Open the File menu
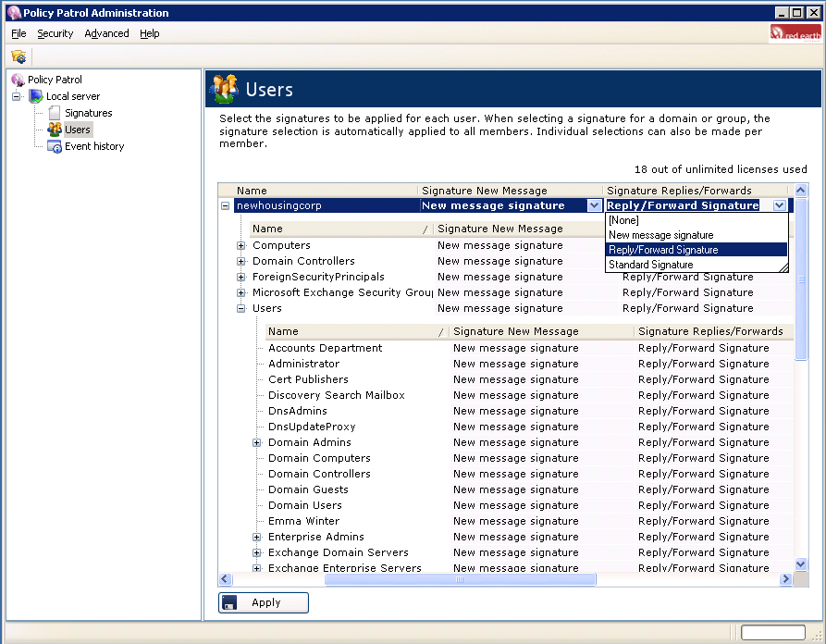Viewport: 826px width, 644px height. pos(18,33)
